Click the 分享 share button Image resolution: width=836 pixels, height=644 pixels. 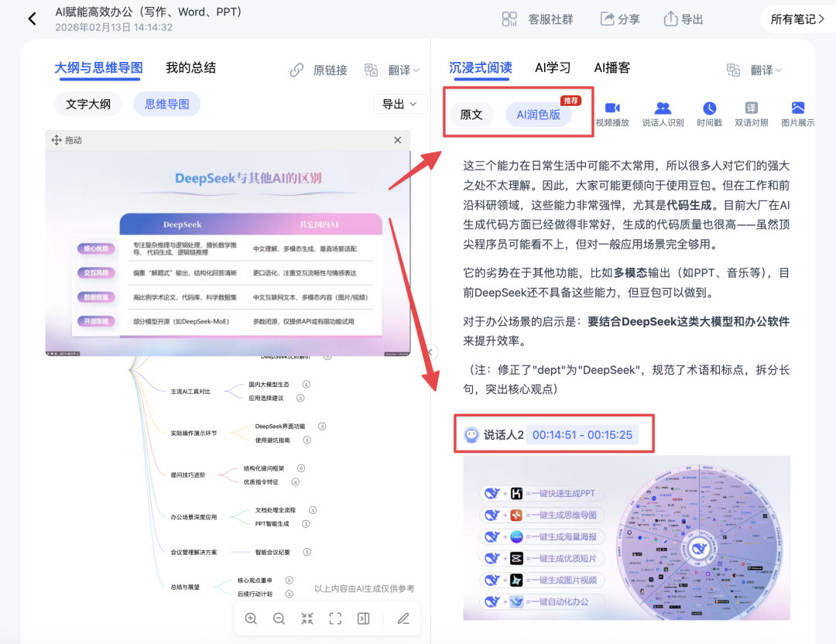pos(620,19)
